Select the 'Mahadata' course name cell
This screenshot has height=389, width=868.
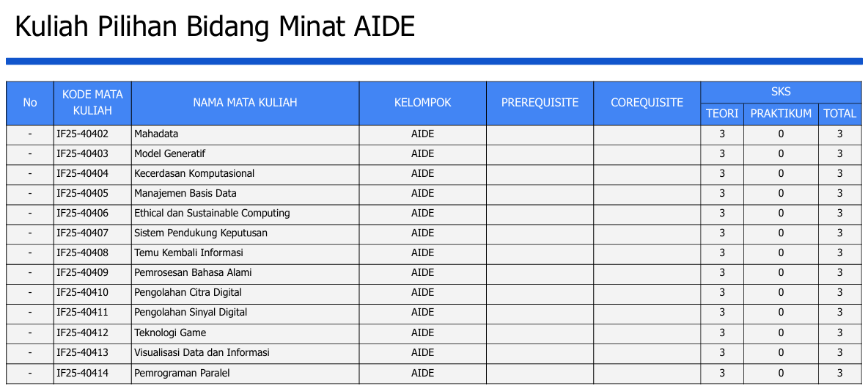pyautogui.click(x=156, y=134)
